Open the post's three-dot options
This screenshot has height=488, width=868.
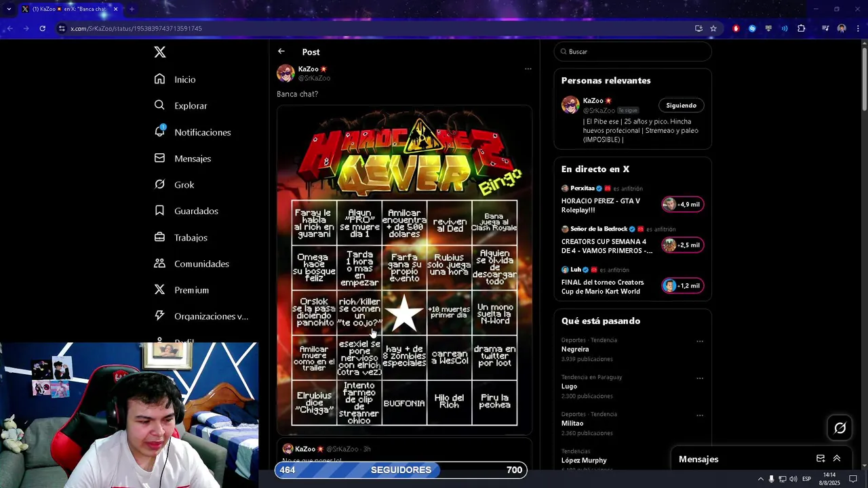pos(528,68)
